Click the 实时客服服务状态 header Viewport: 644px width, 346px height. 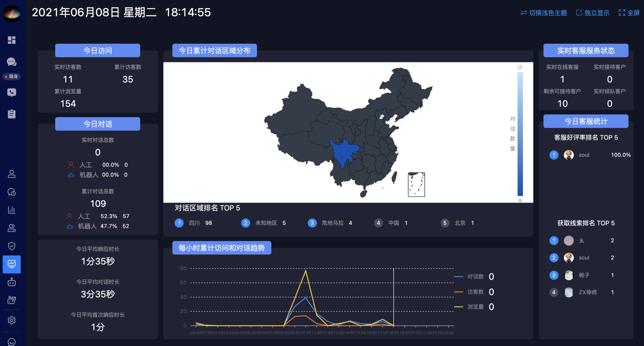[586, 50]
